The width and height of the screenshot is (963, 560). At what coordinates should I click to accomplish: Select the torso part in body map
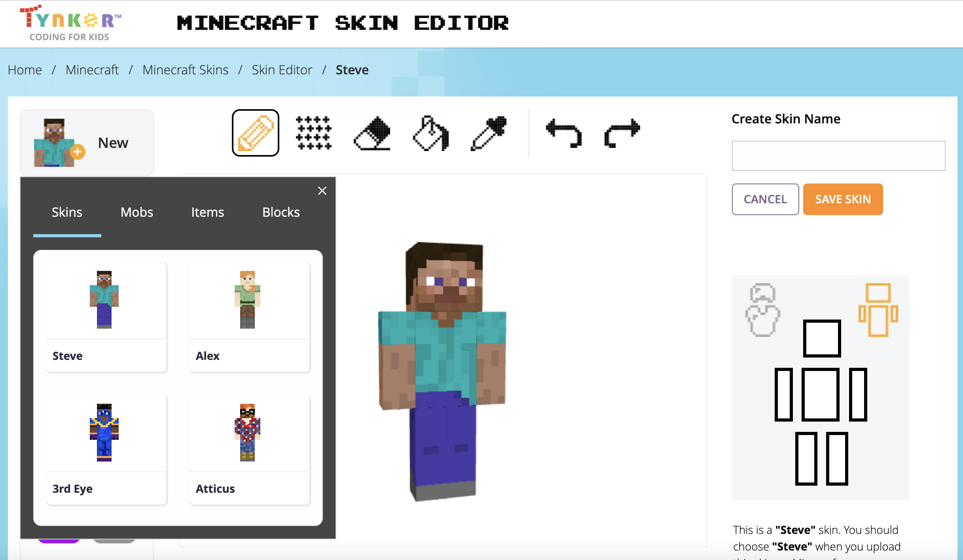point(821,394)
